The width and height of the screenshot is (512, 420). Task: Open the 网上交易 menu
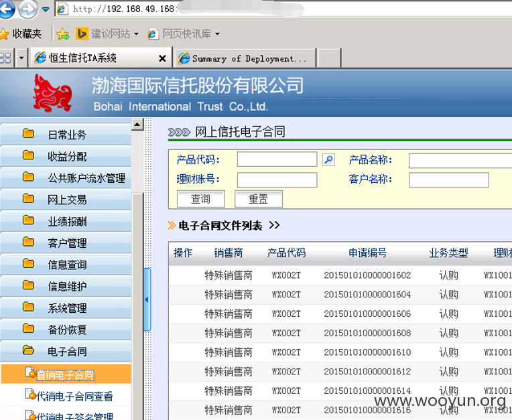click(x=66, y=199)
